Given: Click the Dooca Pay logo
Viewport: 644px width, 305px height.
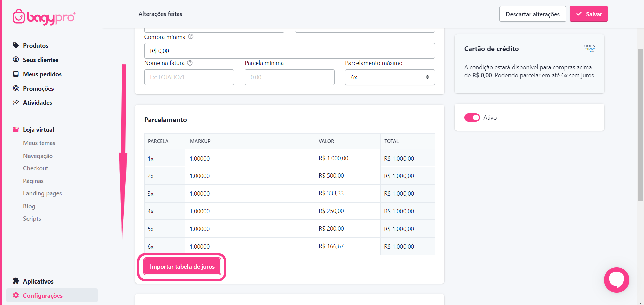Looking at the screenshot, I should 588,48.
